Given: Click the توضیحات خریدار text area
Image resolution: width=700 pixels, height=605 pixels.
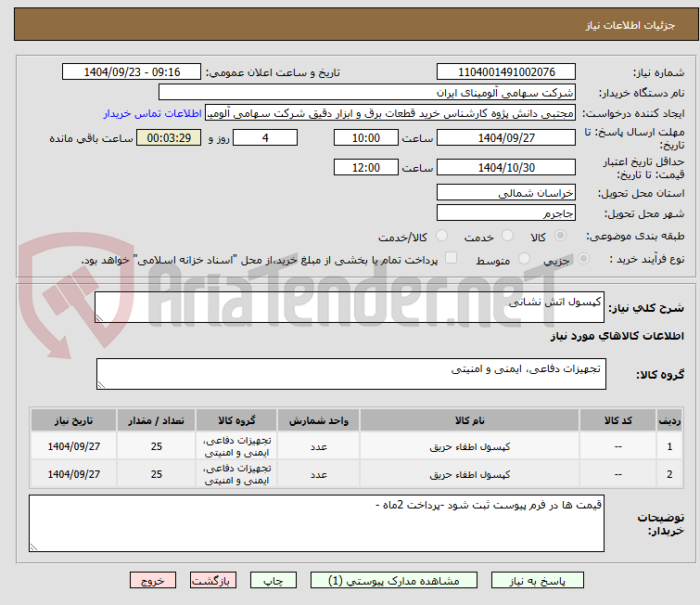Looking at the screenshot, I should 316,523.
